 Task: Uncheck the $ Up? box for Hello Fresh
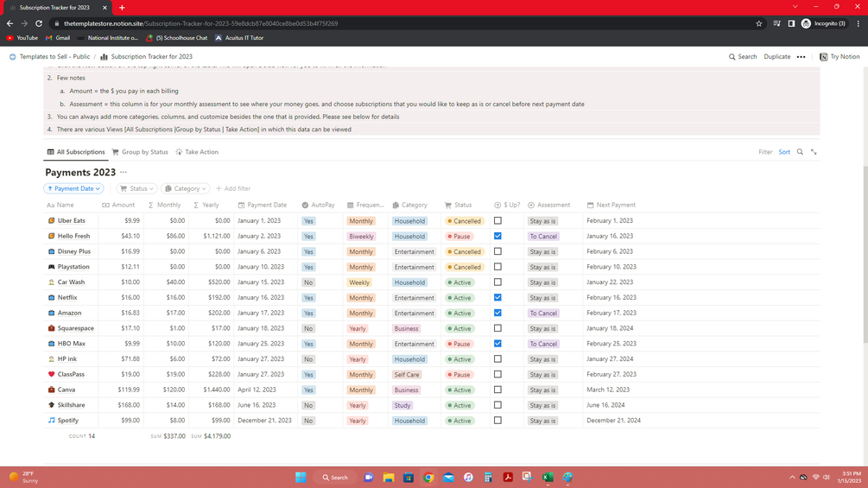[497, 236]
